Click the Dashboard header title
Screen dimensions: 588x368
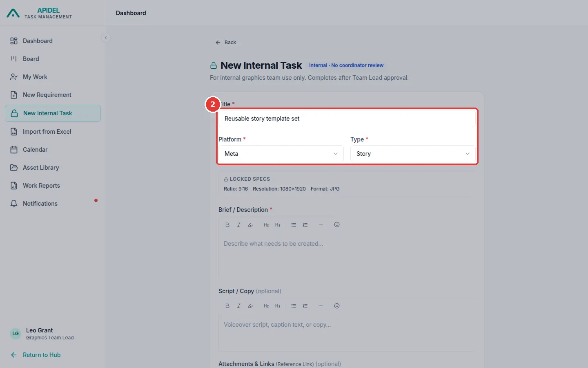coord(131,13)
